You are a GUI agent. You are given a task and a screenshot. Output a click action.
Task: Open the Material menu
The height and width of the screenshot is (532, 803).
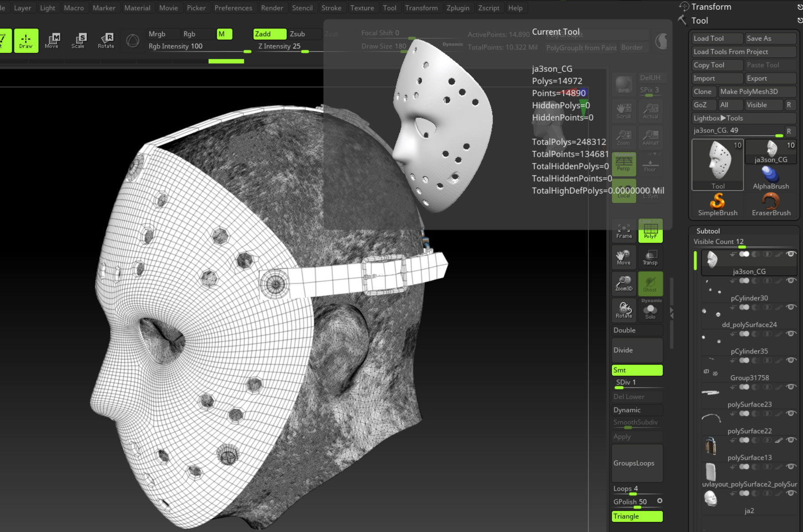click(137, 8)
